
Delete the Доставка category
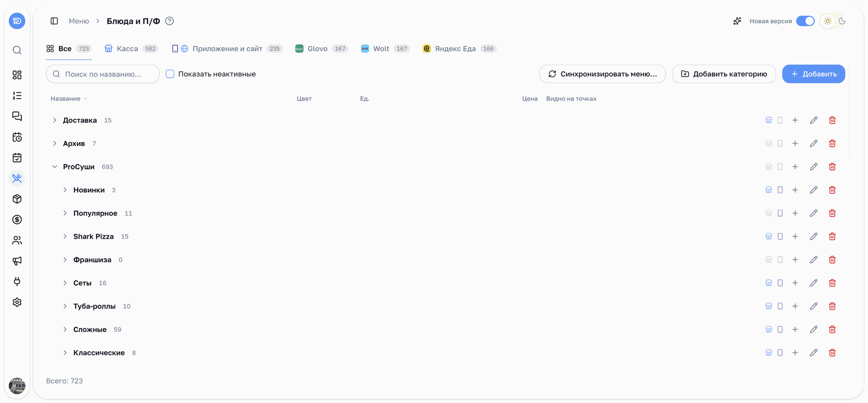832,120
